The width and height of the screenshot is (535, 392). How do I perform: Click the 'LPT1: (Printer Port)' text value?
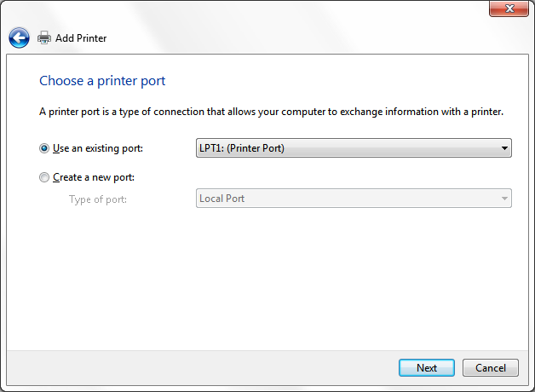[242, 148]
